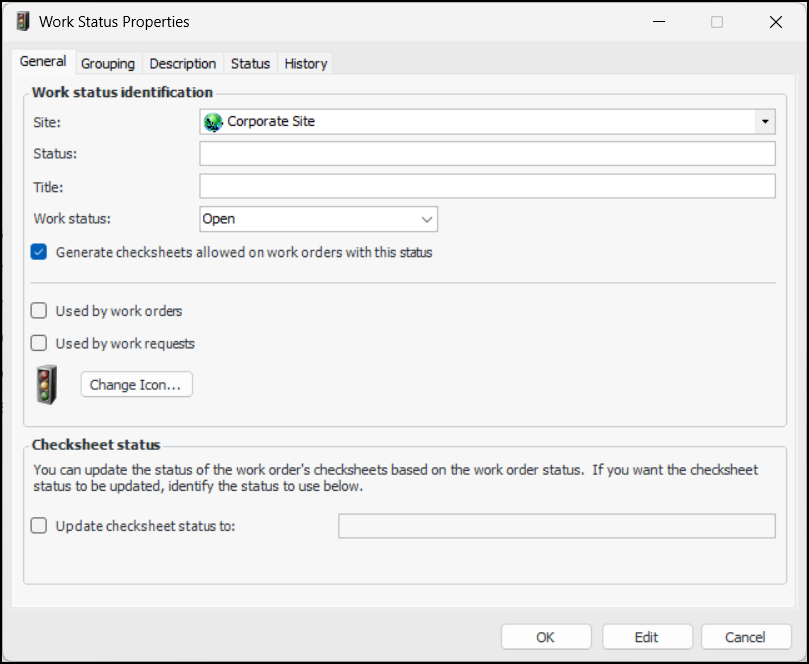809x664 pixels.
Task: Close the Work Status Properties dialog
Action: point(776,21)
